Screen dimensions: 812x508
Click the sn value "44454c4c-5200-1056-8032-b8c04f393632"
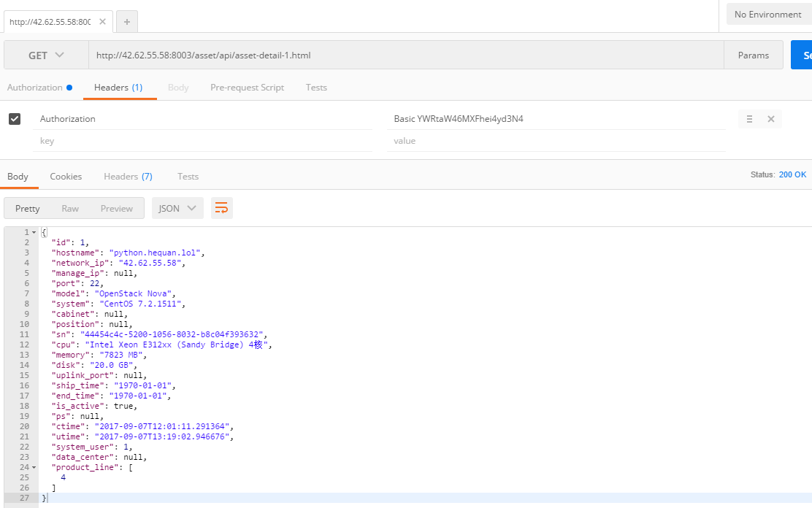171,334
